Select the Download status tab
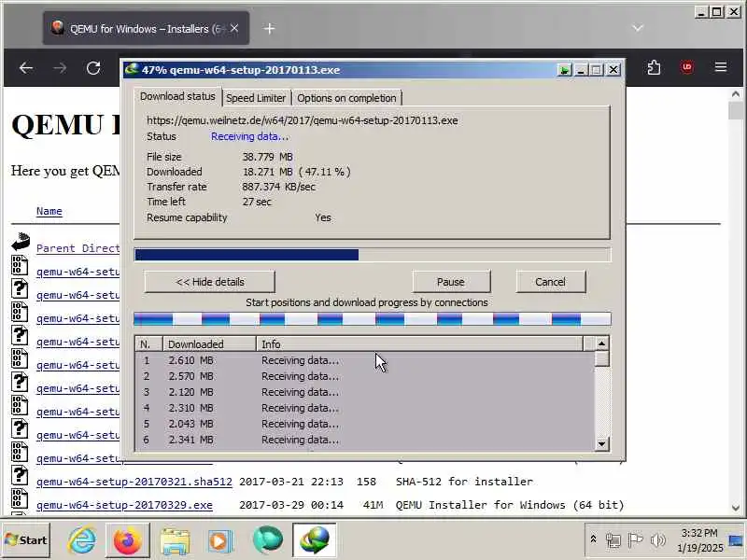The width and height of the screenshot is (747, 560). point(177,96)
